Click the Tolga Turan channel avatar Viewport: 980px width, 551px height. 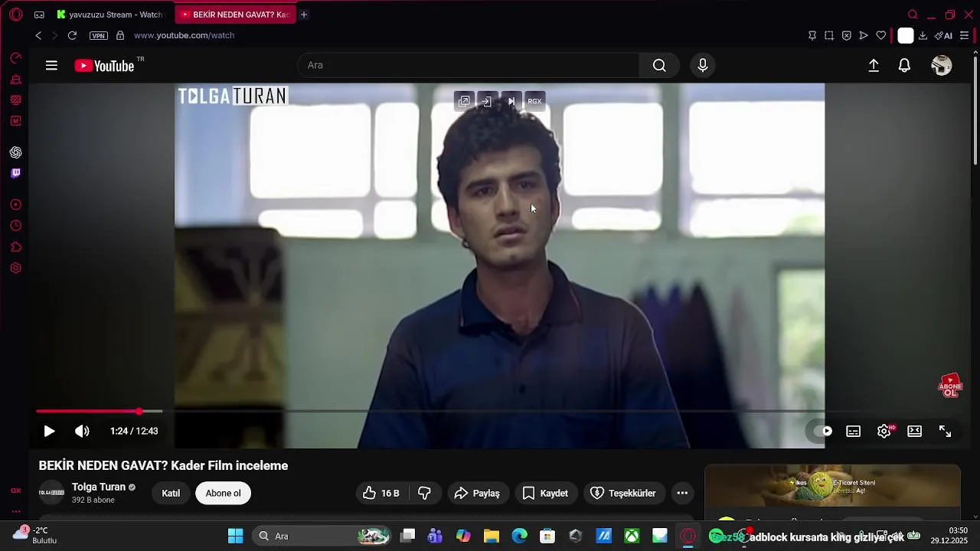(51, 493)
